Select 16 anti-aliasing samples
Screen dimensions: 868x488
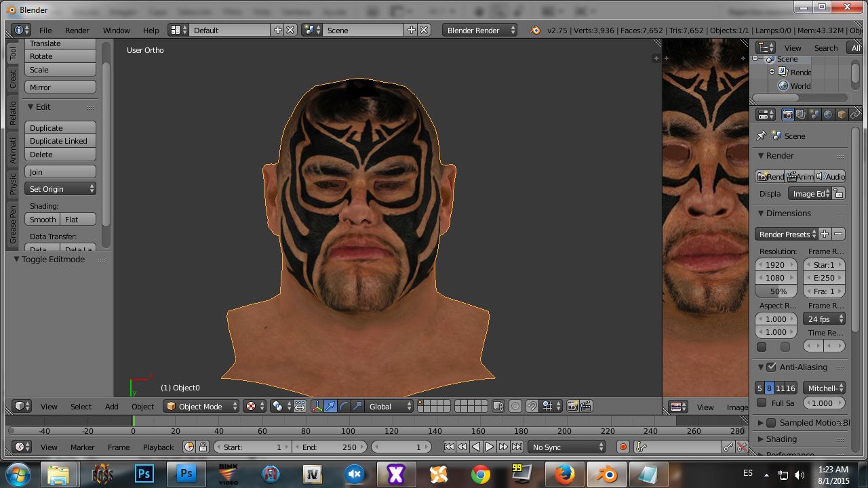tap(791, 388)
